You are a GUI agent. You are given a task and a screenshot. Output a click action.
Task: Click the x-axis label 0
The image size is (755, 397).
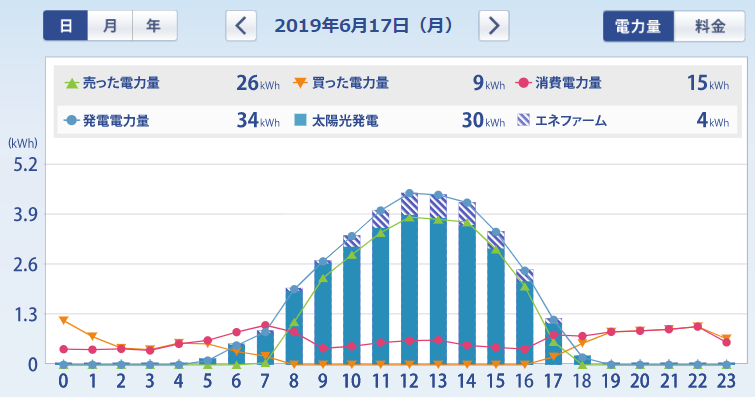[64, 381]
